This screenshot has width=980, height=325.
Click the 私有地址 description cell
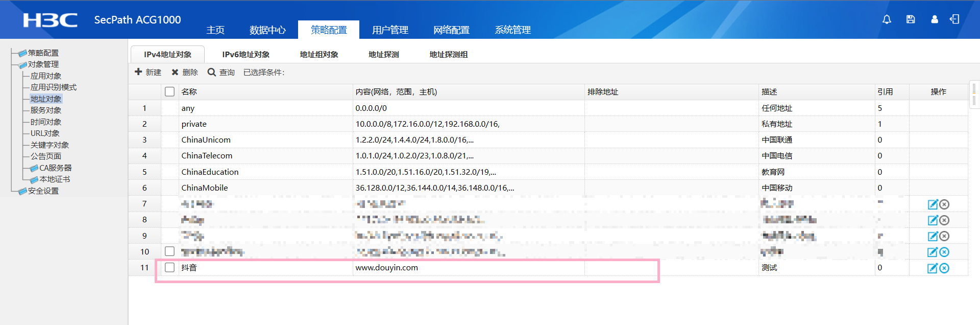(817, 124)
